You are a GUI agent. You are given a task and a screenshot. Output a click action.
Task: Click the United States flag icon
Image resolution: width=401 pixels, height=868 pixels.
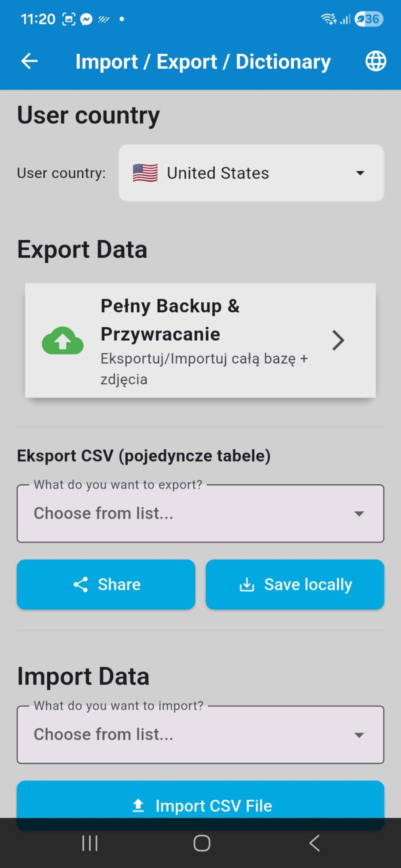[x=145, y=173]
